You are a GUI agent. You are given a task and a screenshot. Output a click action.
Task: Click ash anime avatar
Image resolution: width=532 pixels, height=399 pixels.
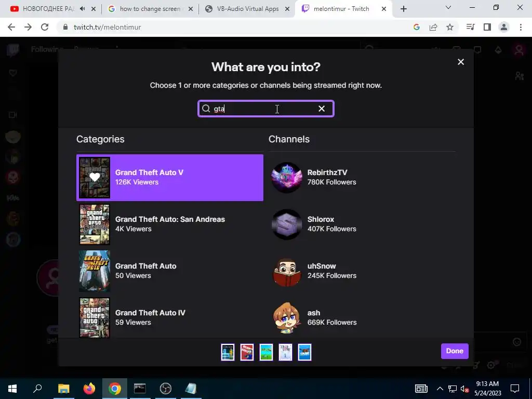point(287,317)
